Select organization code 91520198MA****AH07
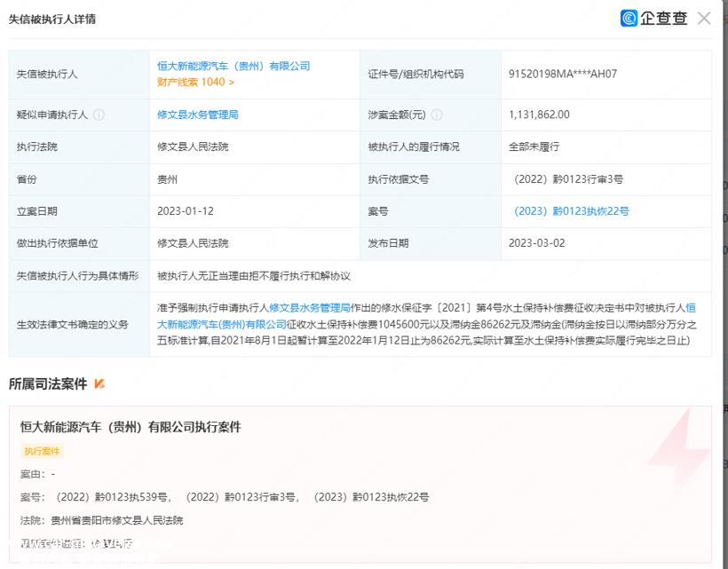This screenshot has width=728, height=569. click(x=563, y=74)
